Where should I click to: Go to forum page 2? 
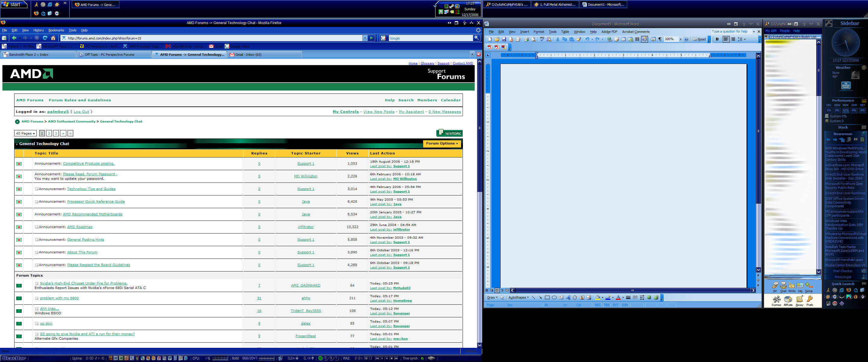tap(49, 133)
